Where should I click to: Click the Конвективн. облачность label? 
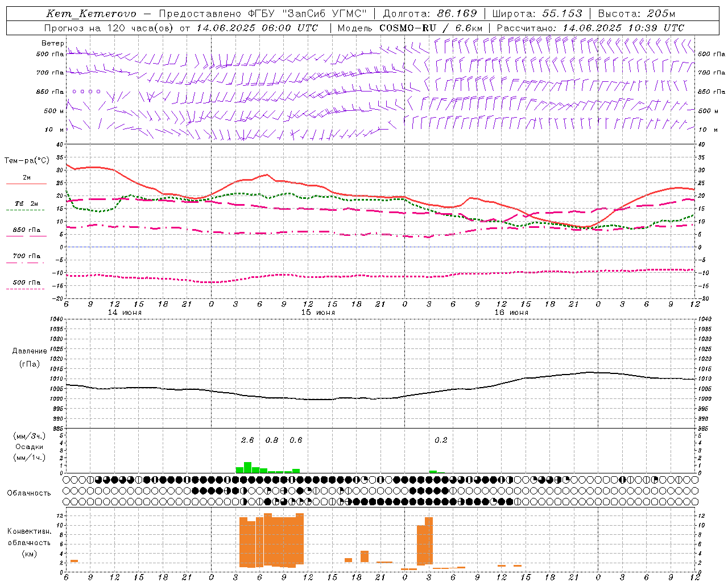[29, 537]
